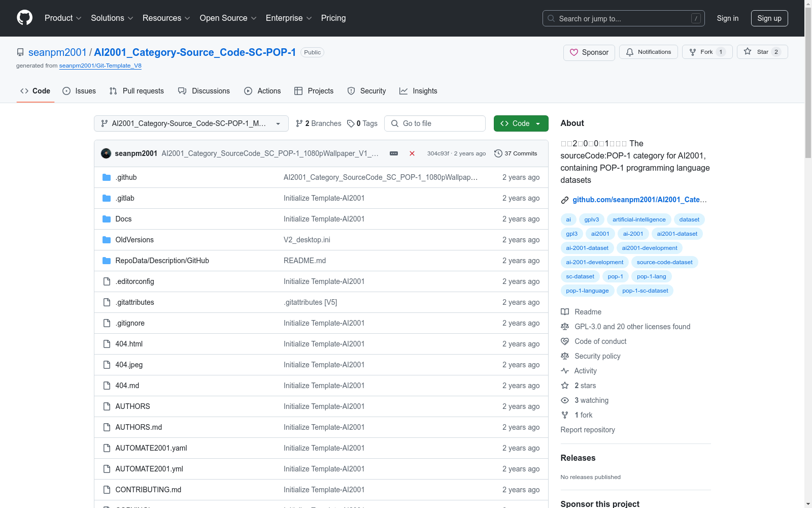The height and width of the screenshot is (508, 812).
Task: Expand commit message ellipsis icon
Action: click(394, 153)
